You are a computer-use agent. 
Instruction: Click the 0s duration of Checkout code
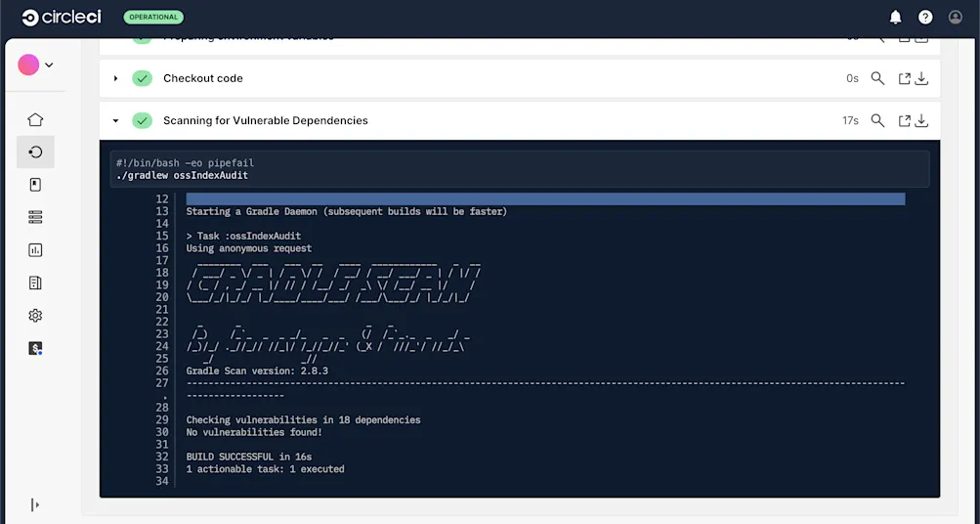point(853,78)
